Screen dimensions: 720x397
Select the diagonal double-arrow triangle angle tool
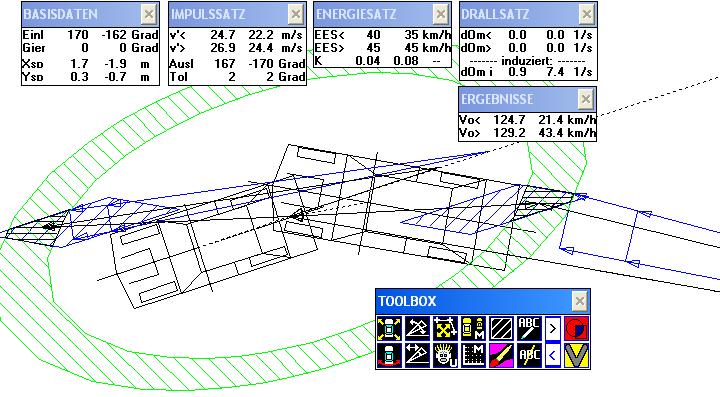417,328
